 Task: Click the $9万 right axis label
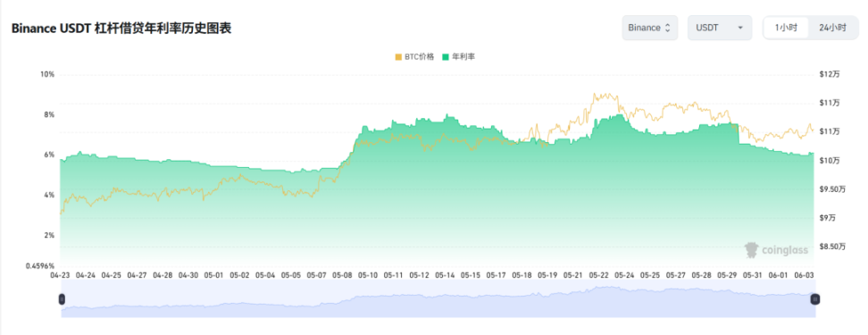point(828,218)
